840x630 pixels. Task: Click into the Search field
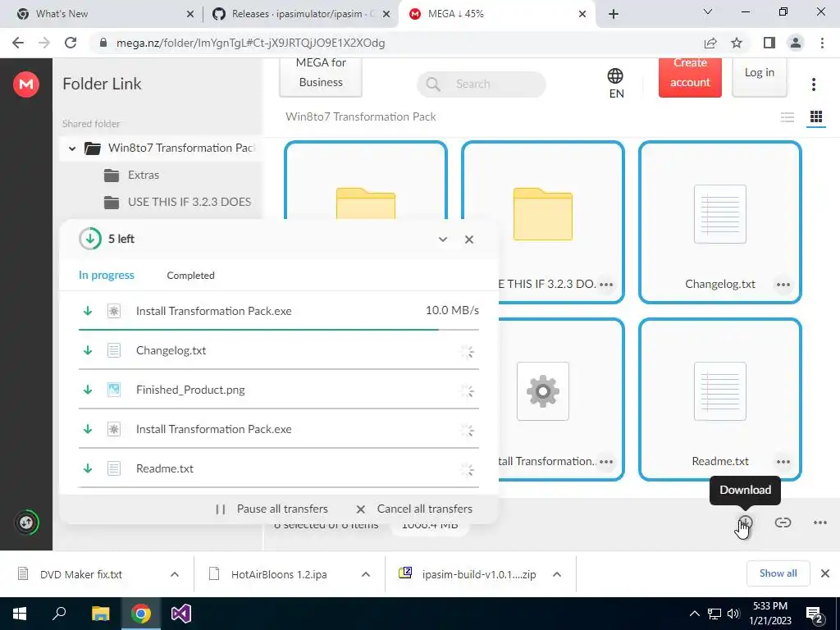point(481,84)
